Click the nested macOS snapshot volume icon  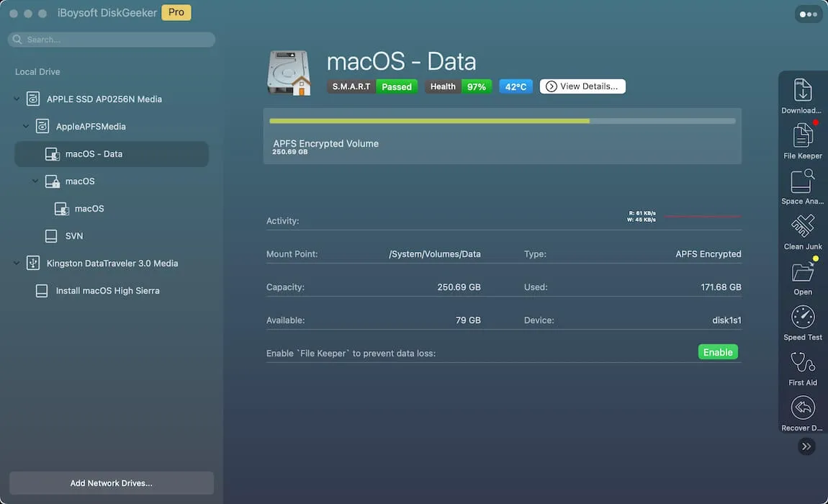click(62, 209)
